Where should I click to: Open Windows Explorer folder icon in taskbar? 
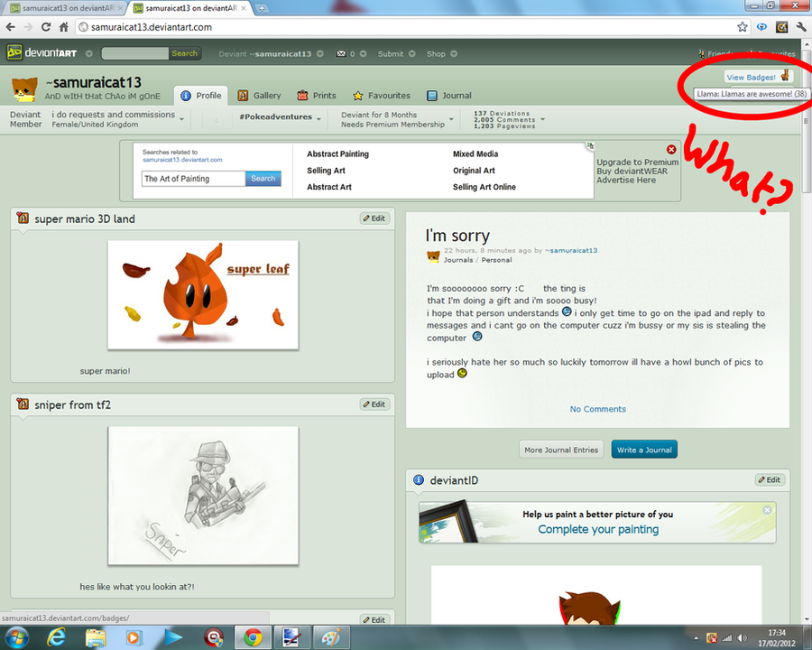pos(96,637)
